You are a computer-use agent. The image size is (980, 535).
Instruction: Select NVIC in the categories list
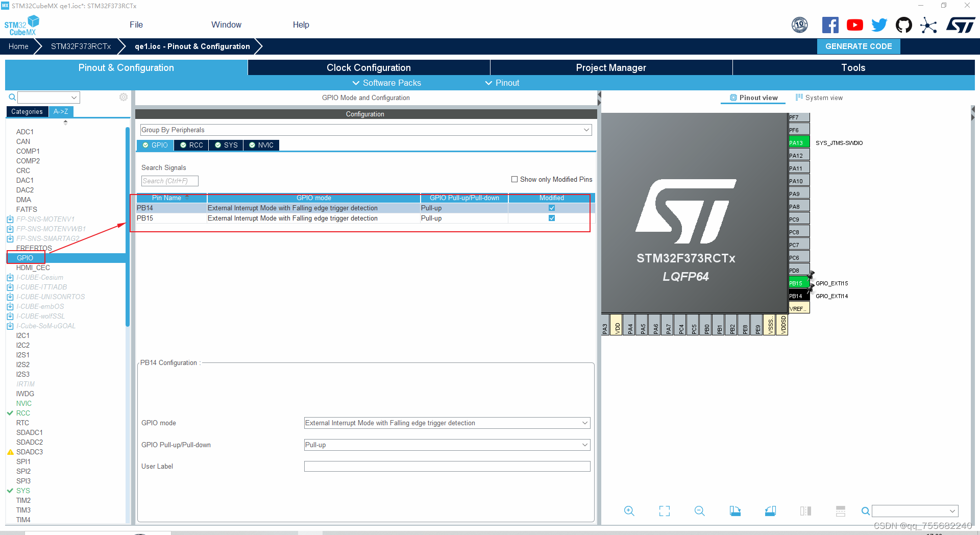(24, 403)
